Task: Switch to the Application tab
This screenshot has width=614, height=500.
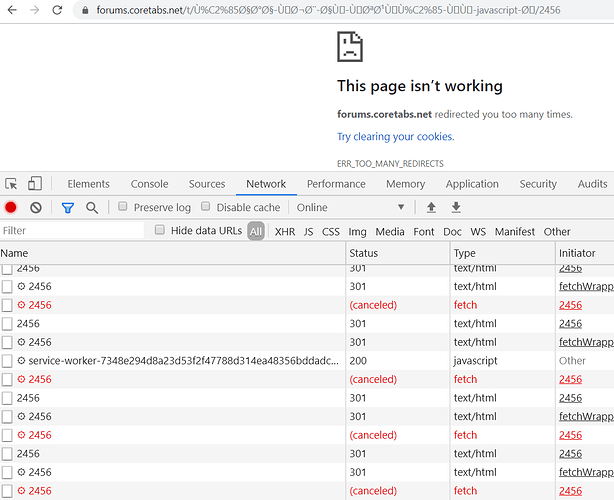Action: click(x=472, y=184)
